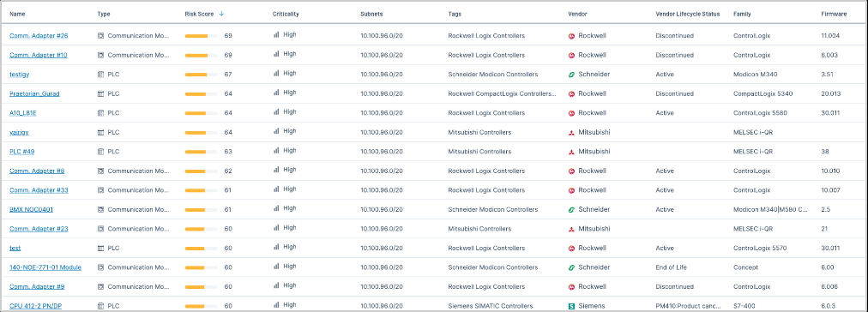This screenshot has width=868, height=312.
Task: Click the risk score bar showing 63
Action: (201, 152)
